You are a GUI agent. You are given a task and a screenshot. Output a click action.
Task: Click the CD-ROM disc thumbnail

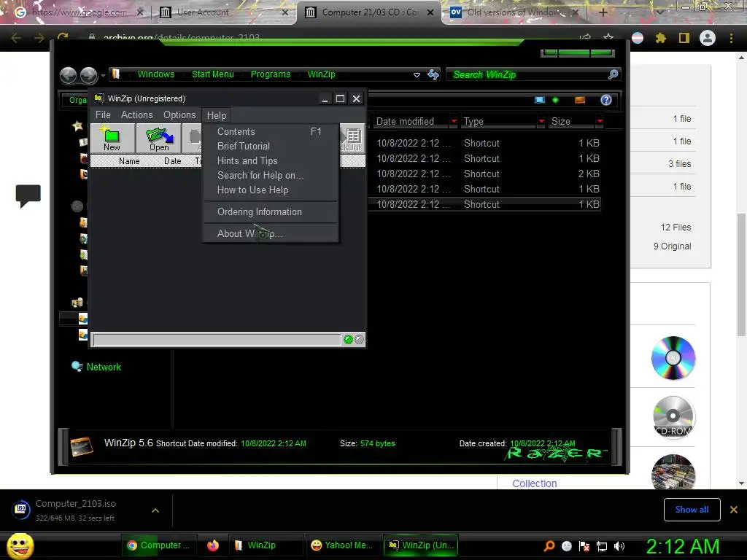(673, 417)
